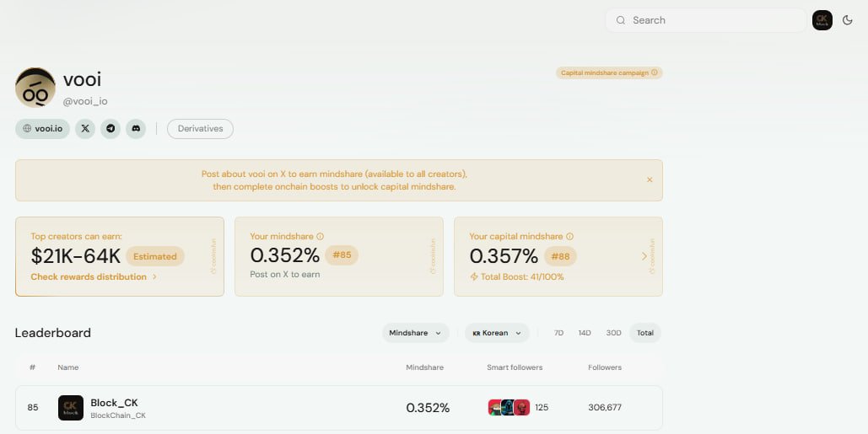Click the Followers column header

tap(605, 367)
